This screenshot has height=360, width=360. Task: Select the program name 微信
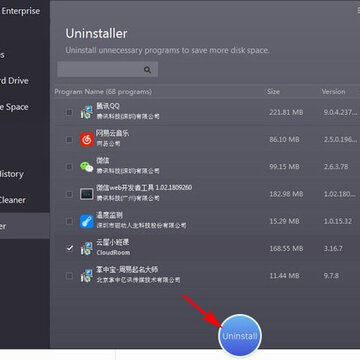[103, 161]
